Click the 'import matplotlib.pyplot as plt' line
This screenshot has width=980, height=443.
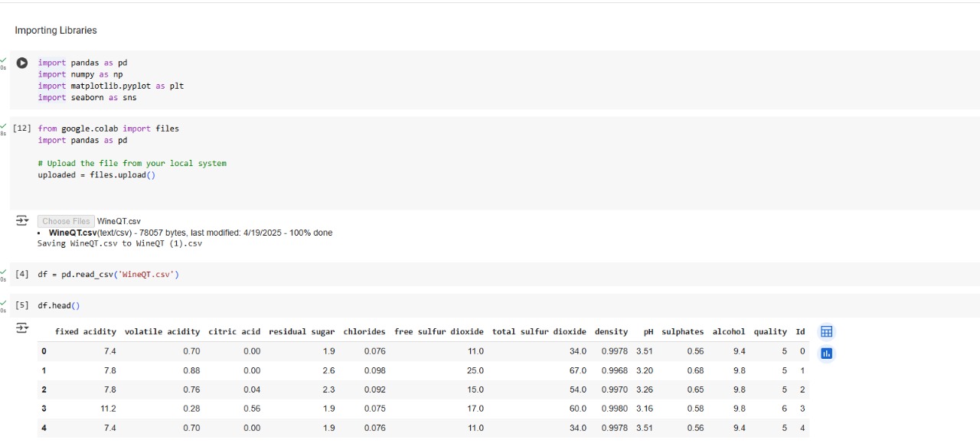[111, 86]
